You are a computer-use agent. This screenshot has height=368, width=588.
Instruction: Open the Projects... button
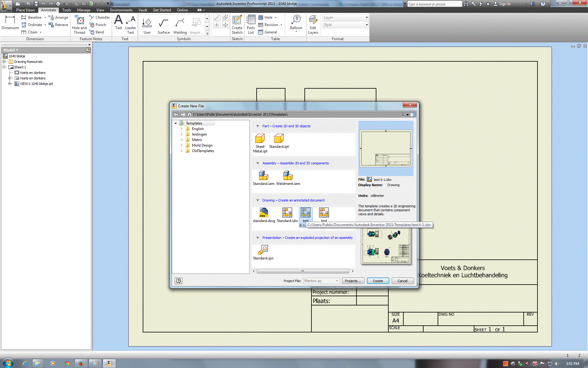353,281
